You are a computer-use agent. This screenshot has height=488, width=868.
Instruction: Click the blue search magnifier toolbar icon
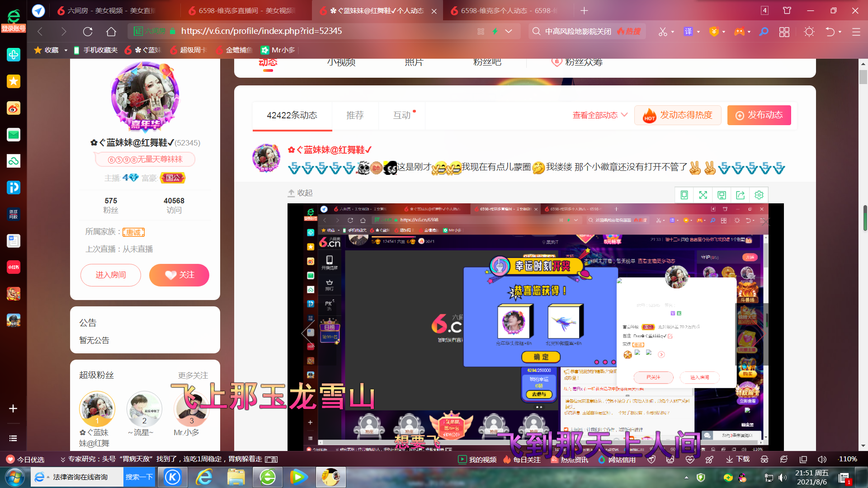tap(764, 32)
